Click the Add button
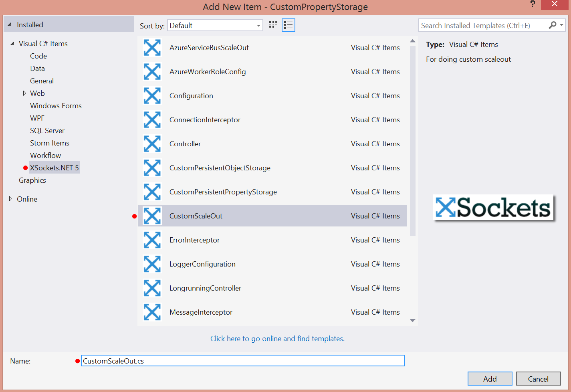This screenshot has width=571, height=392. [490, 379]
